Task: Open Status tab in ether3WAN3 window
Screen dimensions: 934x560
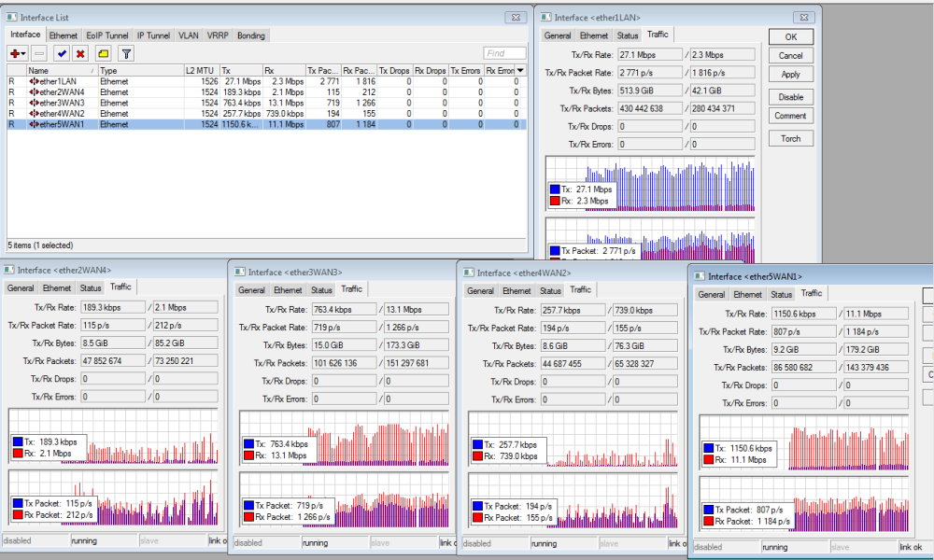Action: click(321, 290)
